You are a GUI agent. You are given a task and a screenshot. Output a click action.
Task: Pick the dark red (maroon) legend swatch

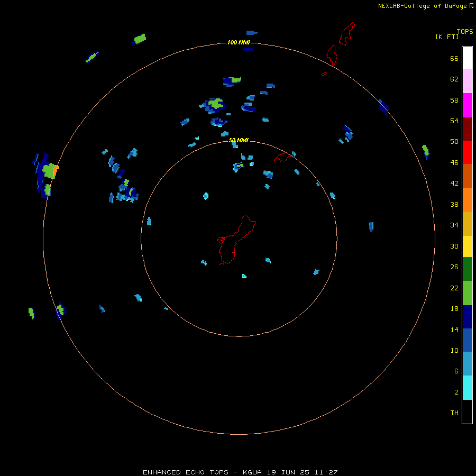(x=467, y=129)
